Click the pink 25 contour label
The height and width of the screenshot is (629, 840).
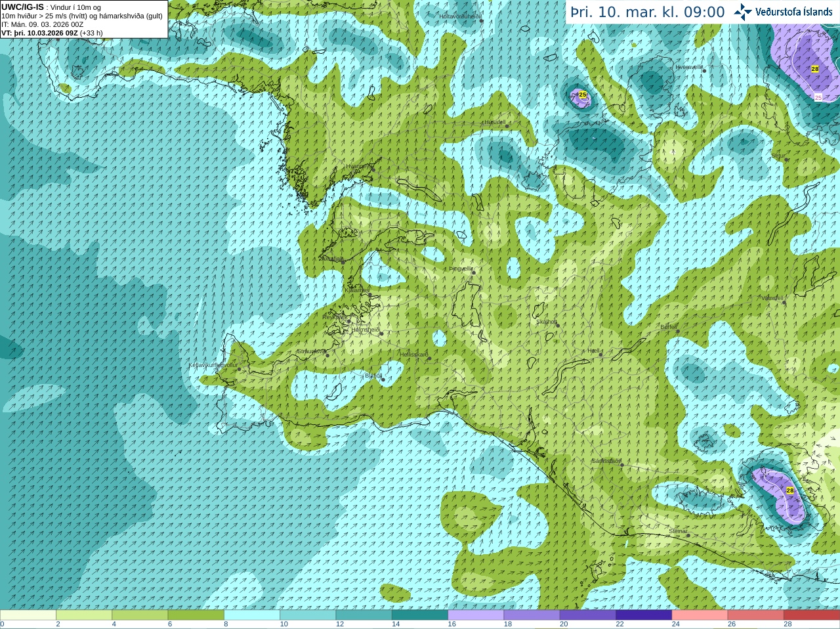coord(818,97)
